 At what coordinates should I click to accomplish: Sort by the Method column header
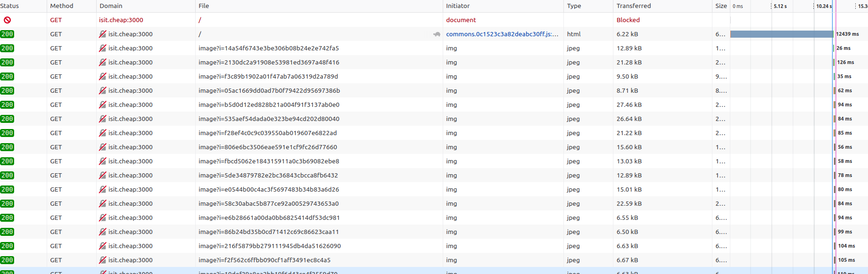62,6
